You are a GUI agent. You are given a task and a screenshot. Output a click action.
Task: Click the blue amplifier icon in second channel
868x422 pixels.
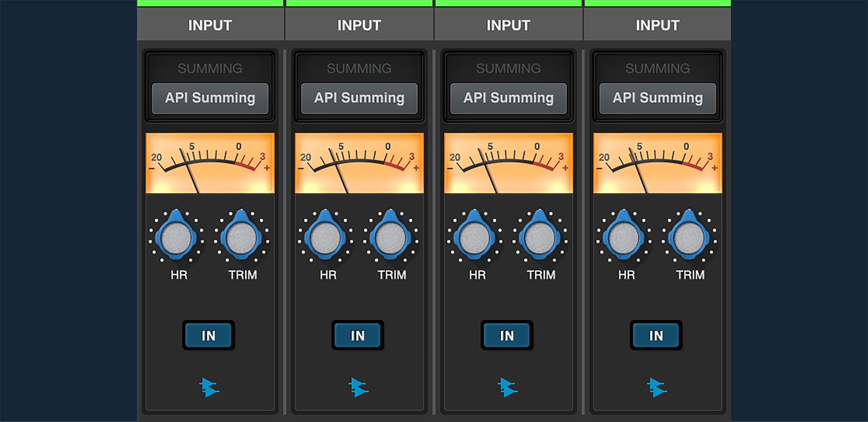click(358, 387)
